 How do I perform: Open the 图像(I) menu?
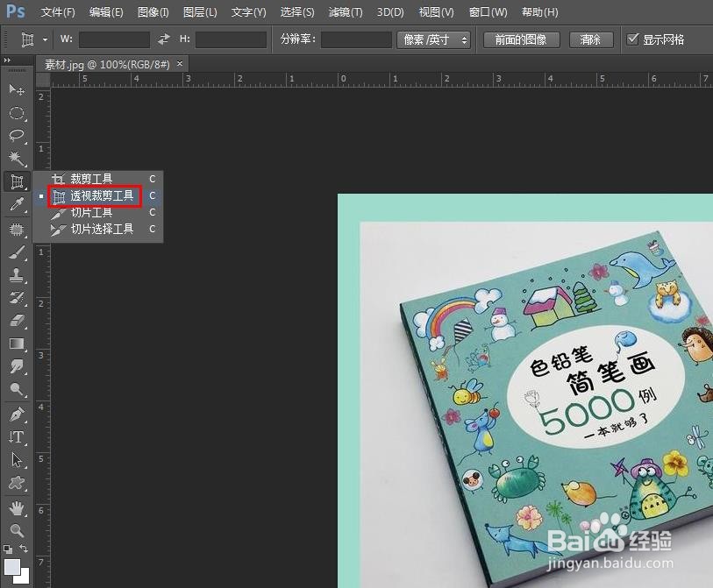point(153,12)
